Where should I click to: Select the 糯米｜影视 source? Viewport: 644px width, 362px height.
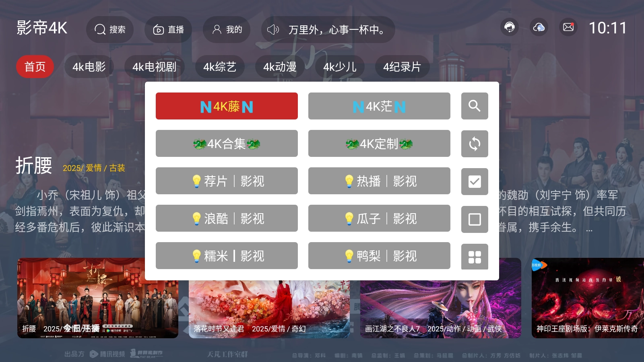tap(227, 256)
